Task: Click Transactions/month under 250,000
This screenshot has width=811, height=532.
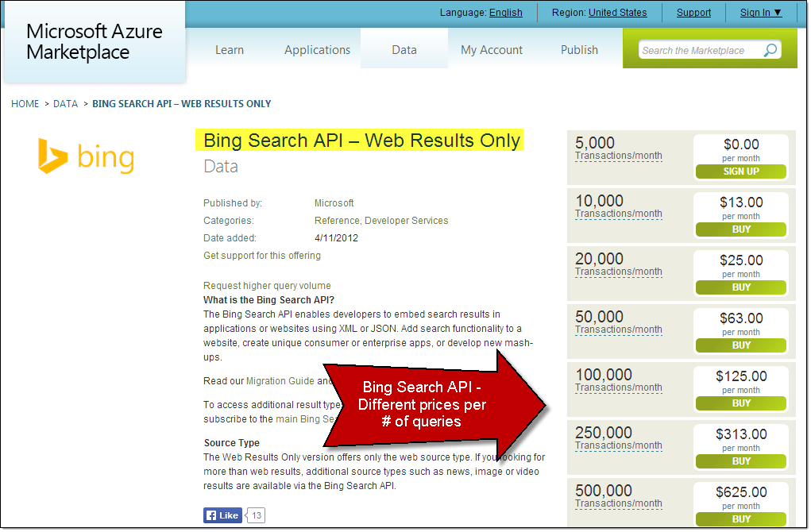Action: pos(619,445)
